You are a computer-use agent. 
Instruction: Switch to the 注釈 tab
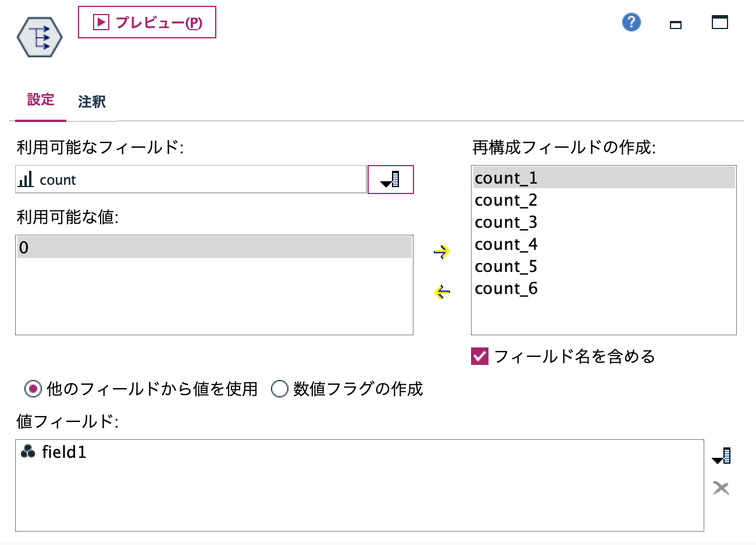91,102
